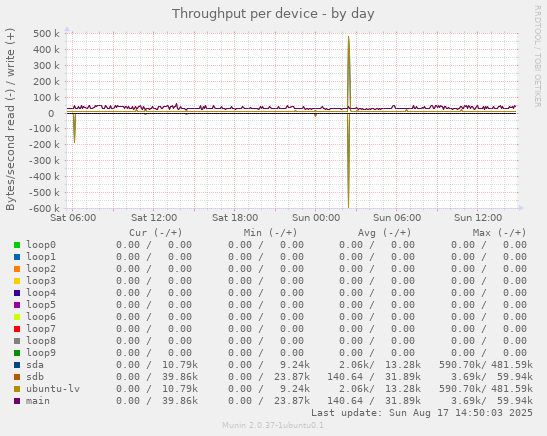Image resolution: width=547 pixels, height=436 pixels.
Task: Select the 'loop3' legend label
Action: click(41, 281)
